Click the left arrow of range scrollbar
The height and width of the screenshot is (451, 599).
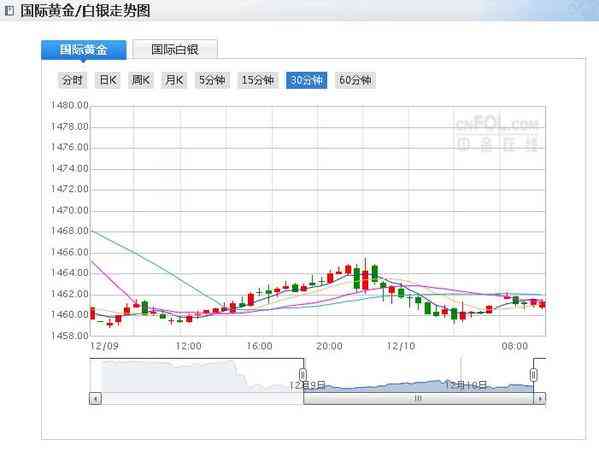(x=96, y=399)
